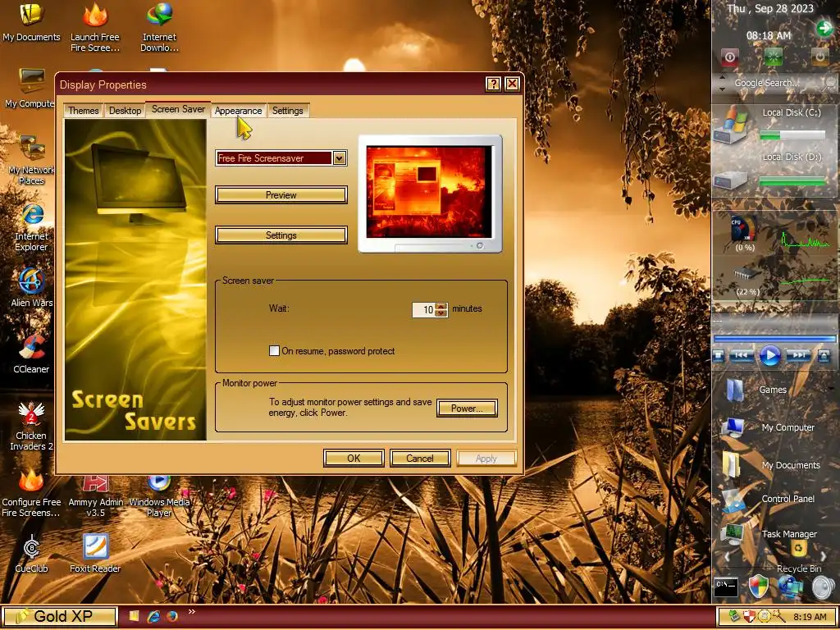Open screensaver Settings button below Preview
This screenshot has height=630, width=840.
281,235
